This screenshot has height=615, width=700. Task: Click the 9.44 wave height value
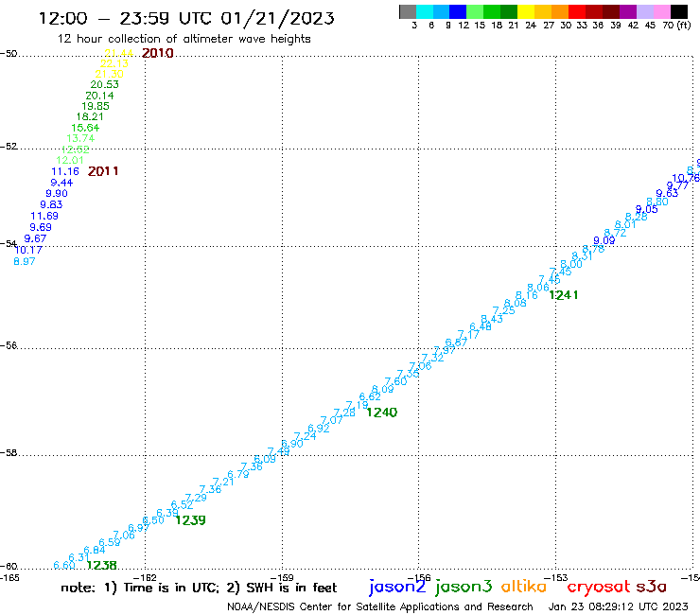click(61, 183)
